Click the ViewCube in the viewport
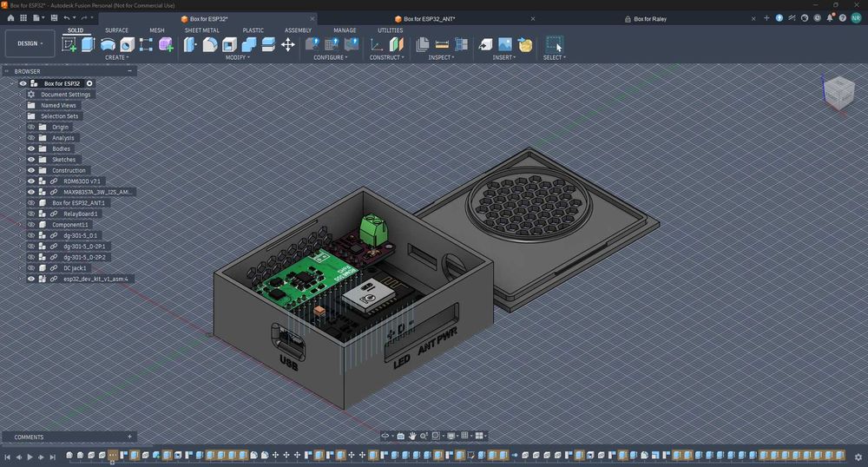868x467 pixels. [838, 92]
